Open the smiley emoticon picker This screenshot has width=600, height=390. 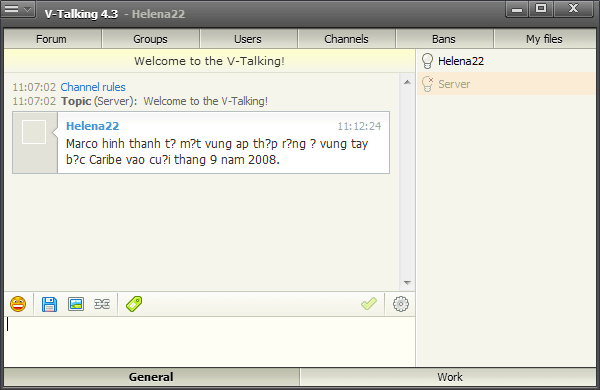[18, 304]
